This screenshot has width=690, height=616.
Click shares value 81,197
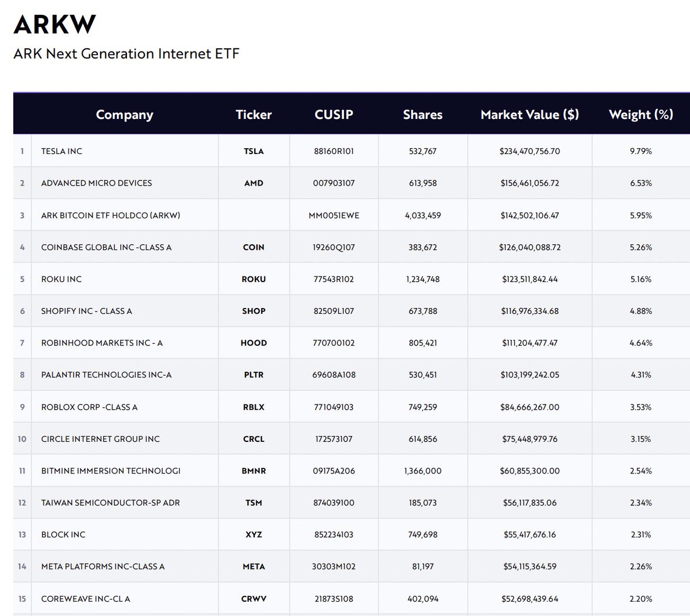point(423,567)
